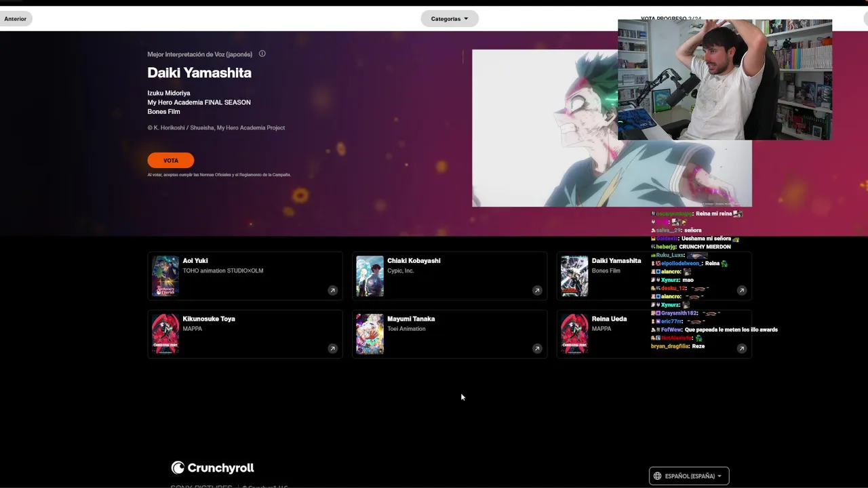Screen dimensions: 868x488
Task: Click the Toei Animation studio text
Action: (406, 329)
